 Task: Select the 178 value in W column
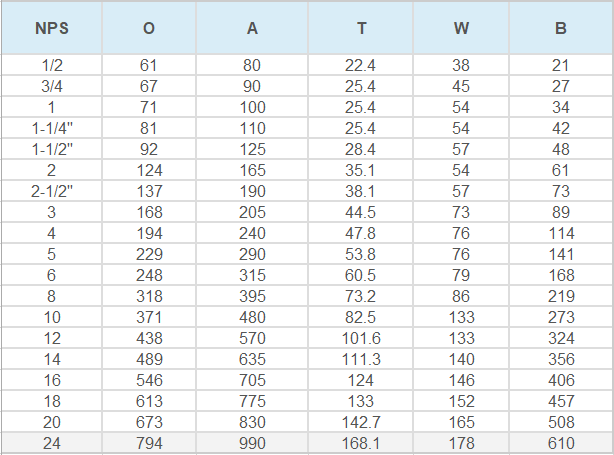click(461, 443)
